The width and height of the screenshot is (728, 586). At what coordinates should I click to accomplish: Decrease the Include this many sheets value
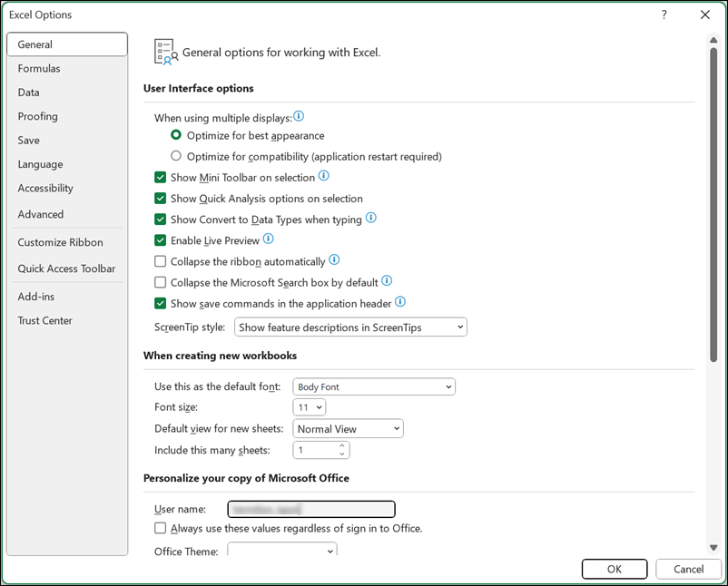[342, 454]
